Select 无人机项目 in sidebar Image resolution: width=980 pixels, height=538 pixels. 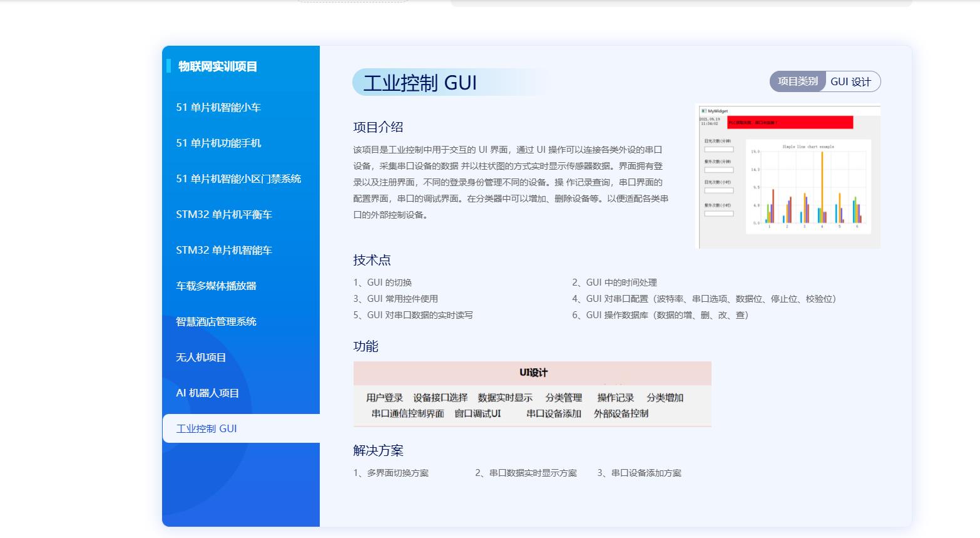201,358
